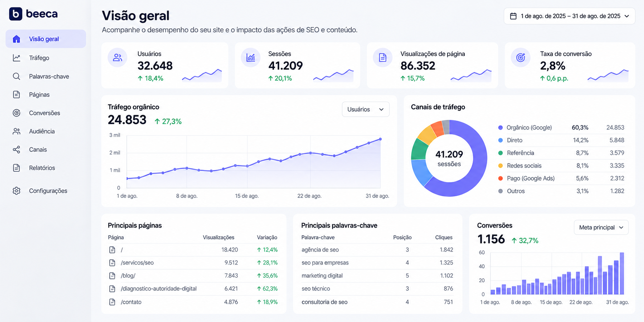The width and height of the screenshot is (644, 322).
Task: Click the page icon beside /servicos/seo
Action: pos(112,263)
